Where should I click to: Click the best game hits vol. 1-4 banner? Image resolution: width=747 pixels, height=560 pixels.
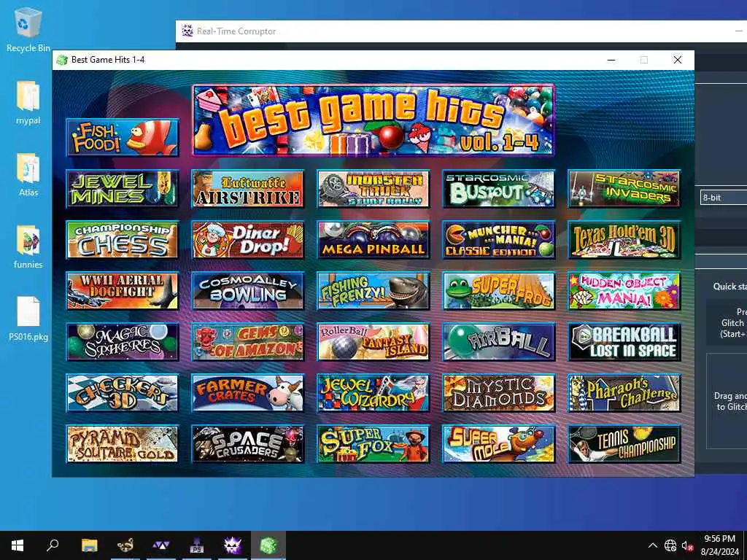click(373, 120)
